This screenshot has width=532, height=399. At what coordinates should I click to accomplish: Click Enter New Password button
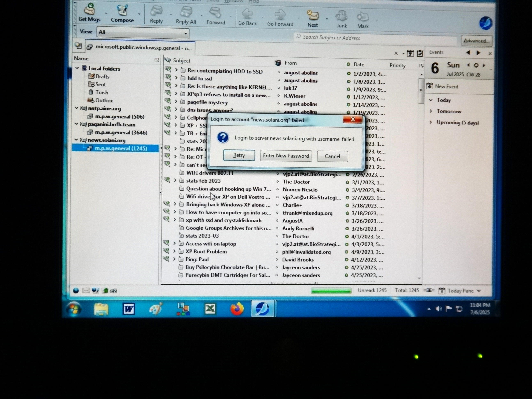[286, 156]
